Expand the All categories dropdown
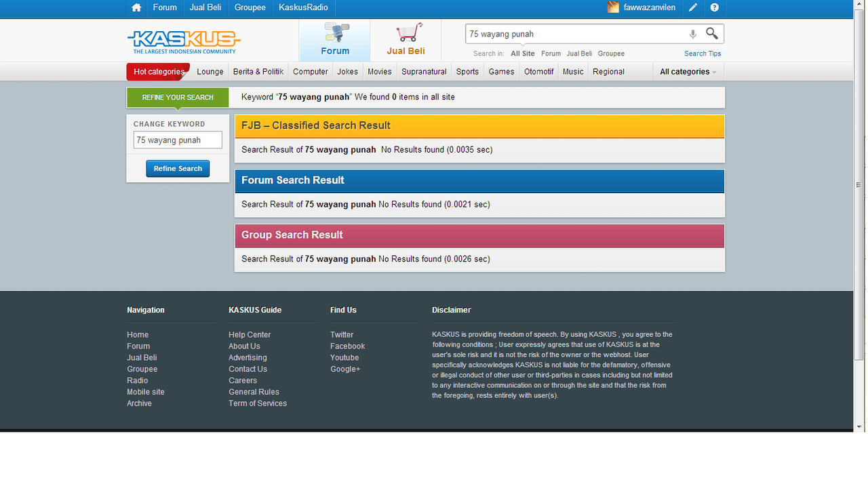Viewport: 868px width, 488px height. tap(688, 72)
